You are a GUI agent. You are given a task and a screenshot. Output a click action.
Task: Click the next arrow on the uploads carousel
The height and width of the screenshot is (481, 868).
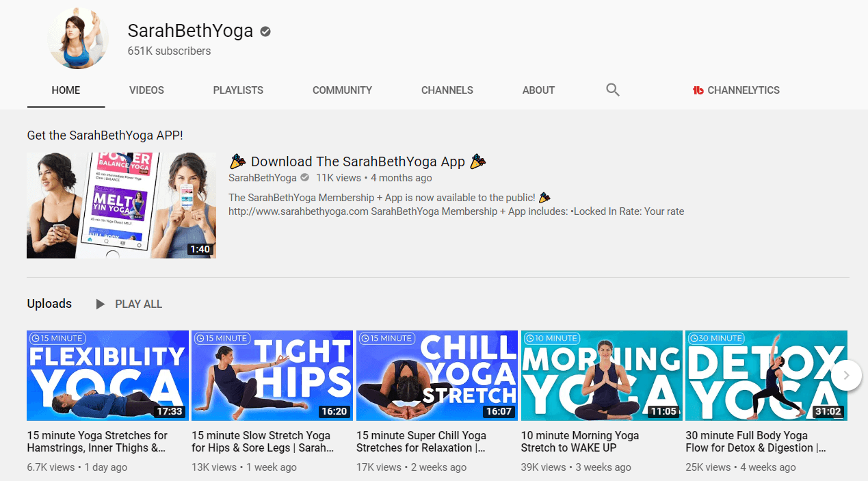(x=847, y=375)
